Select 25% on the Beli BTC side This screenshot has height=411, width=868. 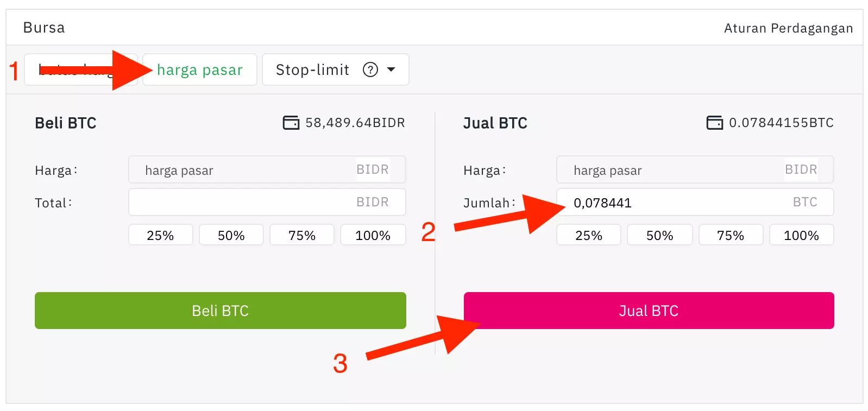[x=160, y=235]
